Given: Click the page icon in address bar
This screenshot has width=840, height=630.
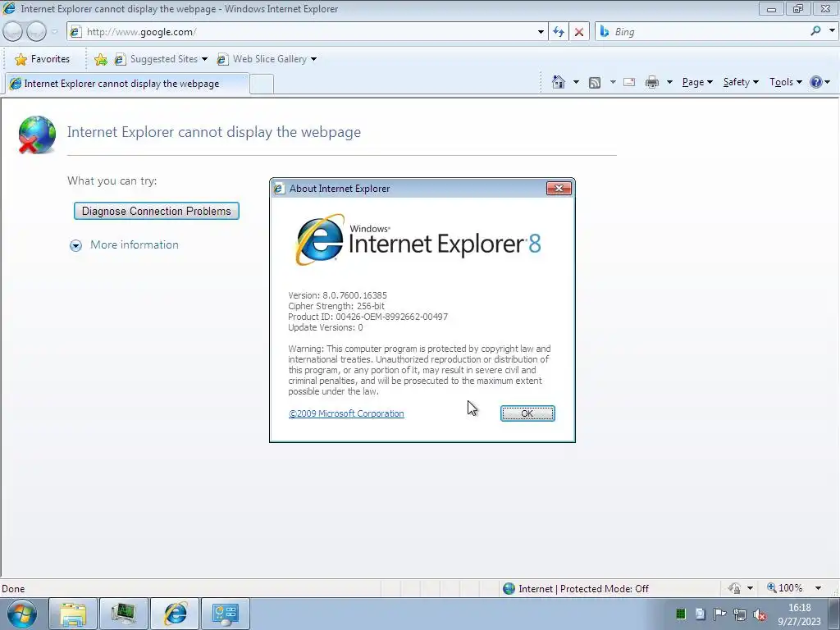Looking at the screenshot, I should (75, 32).
